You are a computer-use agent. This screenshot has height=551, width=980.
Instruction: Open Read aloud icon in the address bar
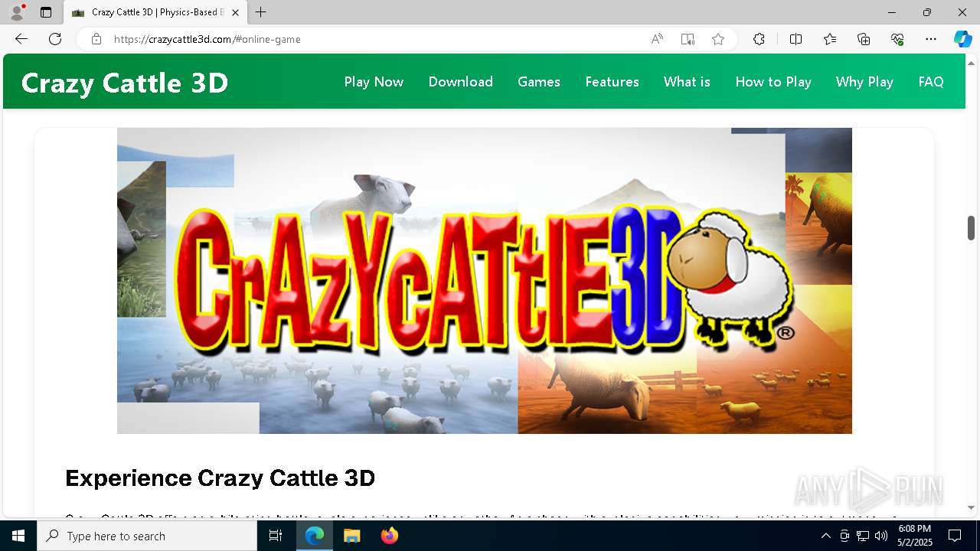point(657,39)
